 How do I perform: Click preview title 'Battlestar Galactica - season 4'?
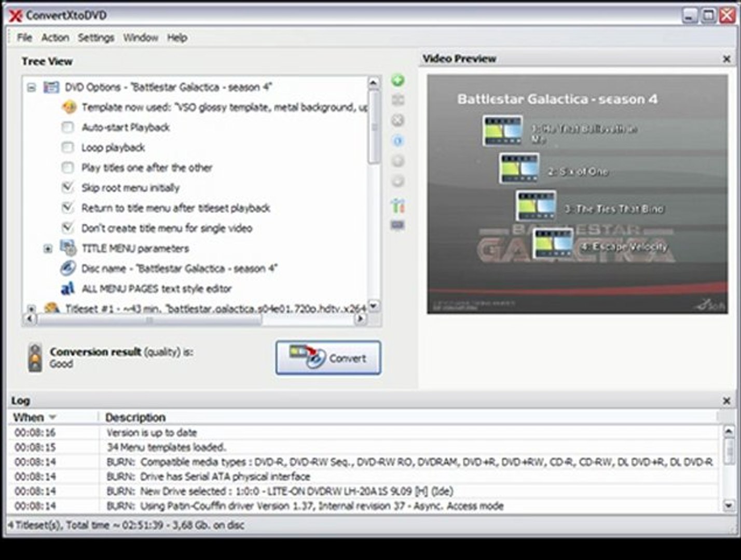click(557, 99)
